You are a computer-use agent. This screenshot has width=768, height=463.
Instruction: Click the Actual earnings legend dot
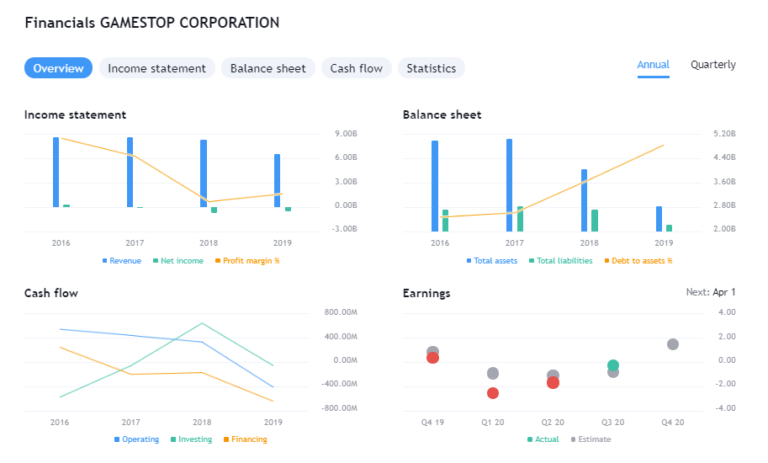pyautogui.click(x=529, y=439)
